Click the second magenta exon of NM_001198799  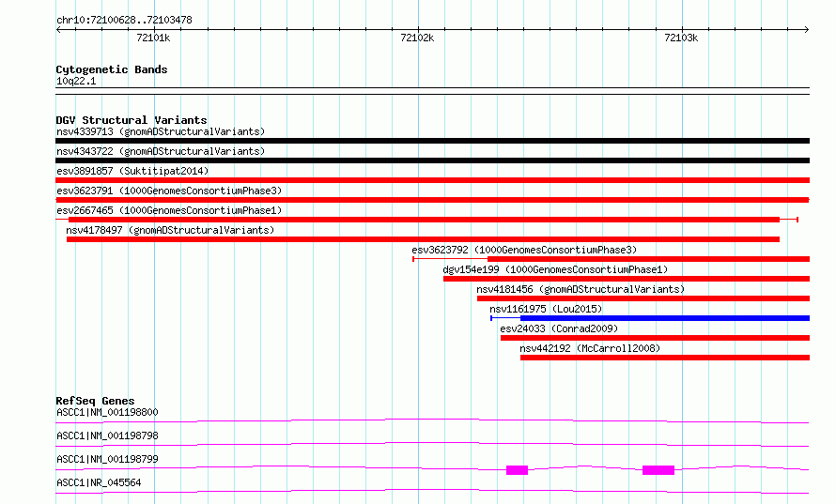click(x=658, y=470)
